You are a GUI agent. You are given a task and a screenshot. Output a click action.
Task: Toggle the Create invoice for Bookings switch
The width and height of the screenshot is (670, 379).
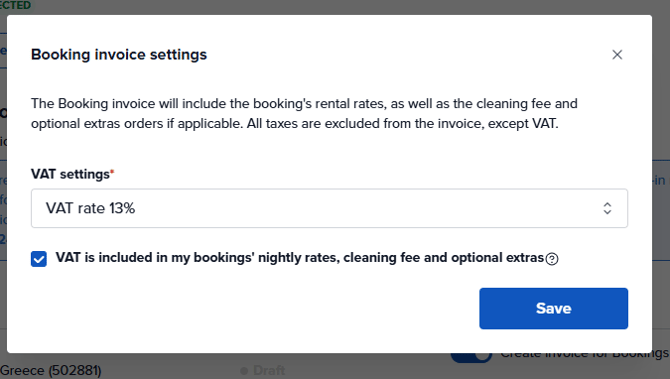tap(471, 357)
